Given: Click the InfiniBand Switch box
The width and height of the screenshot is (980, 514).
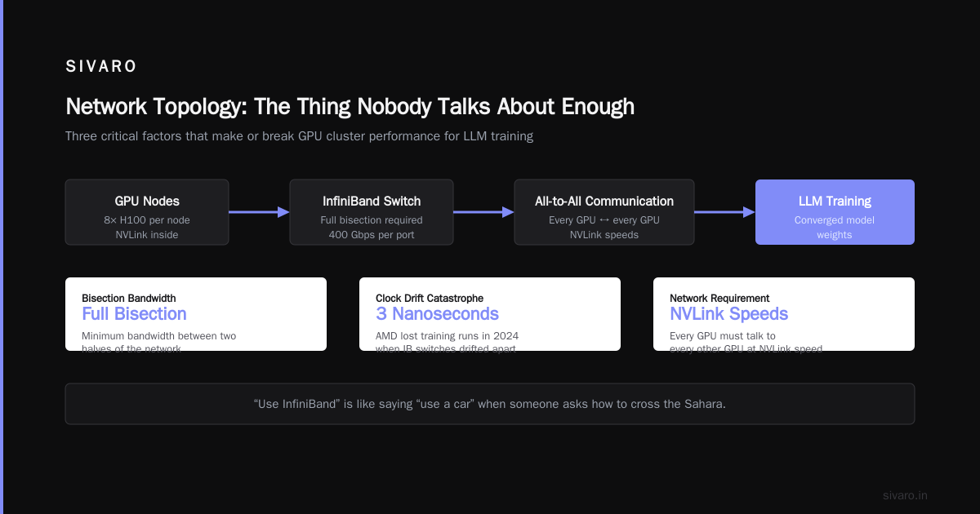Looking at the screenshot, I should [372, 212].
